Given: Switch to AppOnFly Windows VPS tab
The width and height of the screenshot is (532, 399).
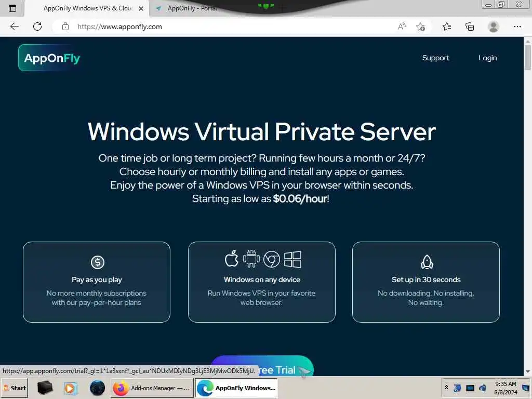Looking at the screenshot, I should (x=87, y=8).
